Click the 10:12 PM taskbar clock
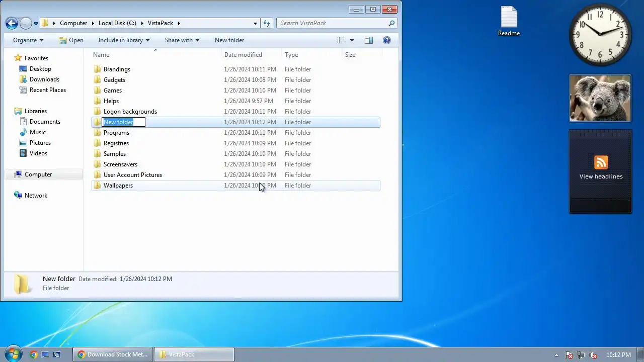 [x=618, y=355]
